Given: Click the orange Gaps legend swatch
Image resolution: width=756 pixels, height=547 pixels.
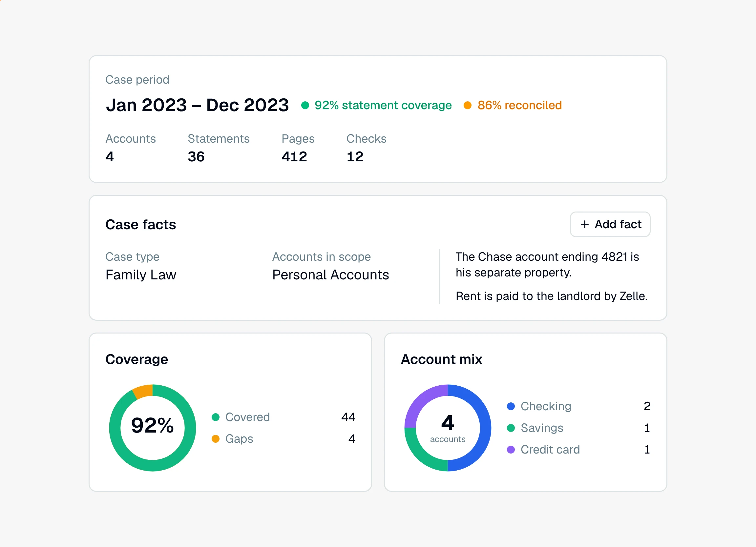Looking at the screenshot, I should pyautogui.click(x=215, y=438).
